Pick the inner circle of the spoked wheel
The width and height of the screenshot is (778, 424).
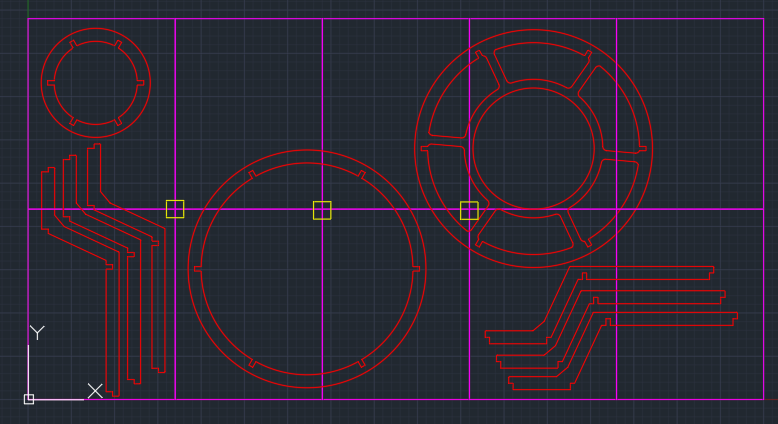pos(533,149)
